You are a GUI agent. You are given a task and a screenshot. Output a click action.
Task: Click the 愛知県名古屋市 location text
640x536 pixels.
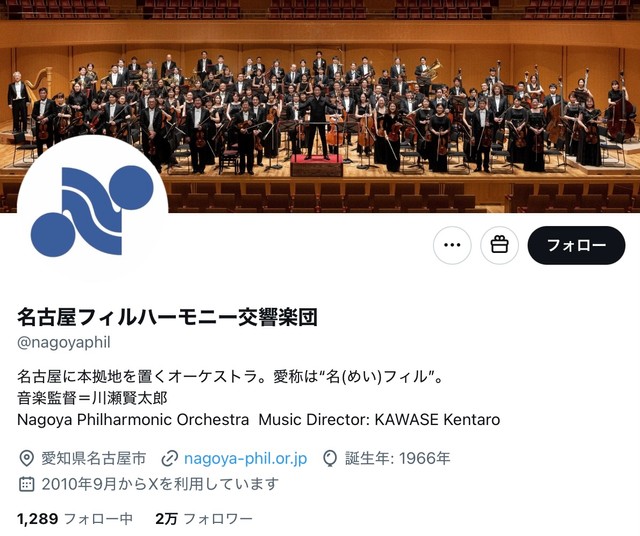tap(93, 458)
